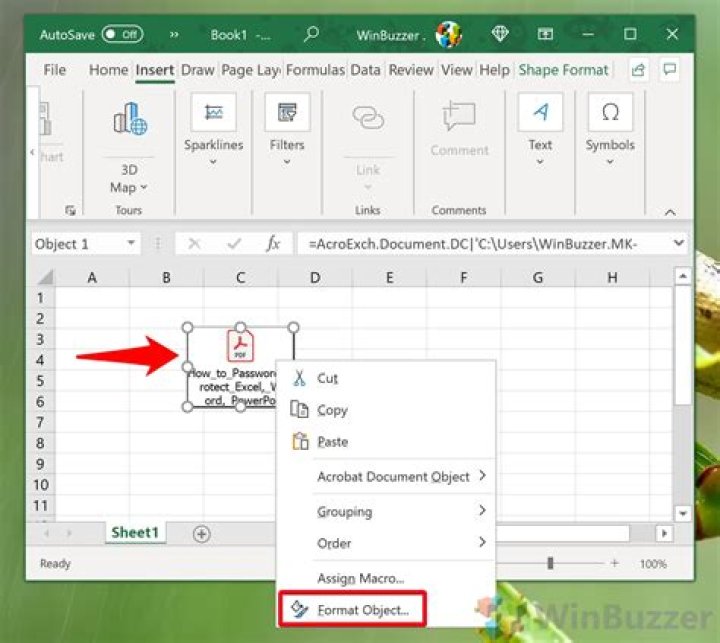Open the charts dialog launcher icon
This screenshot has height=643, width=720.
click(70, 210)
